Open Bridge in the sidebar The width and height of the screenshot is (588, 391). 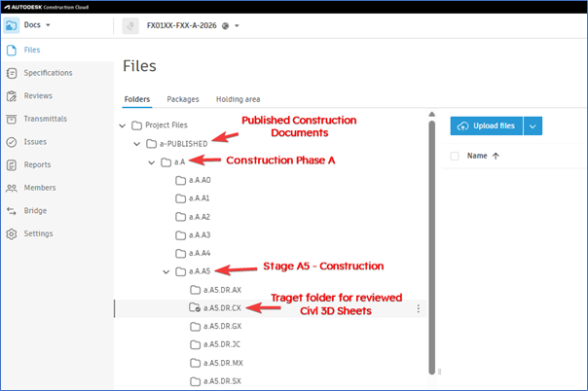tap(35, 210)
